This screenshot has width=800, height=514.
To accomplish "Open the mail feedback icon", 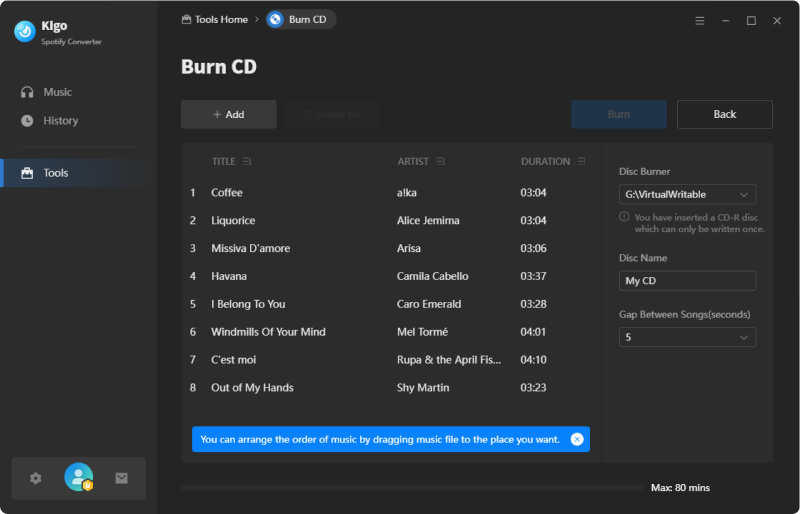I will [121, 478].
